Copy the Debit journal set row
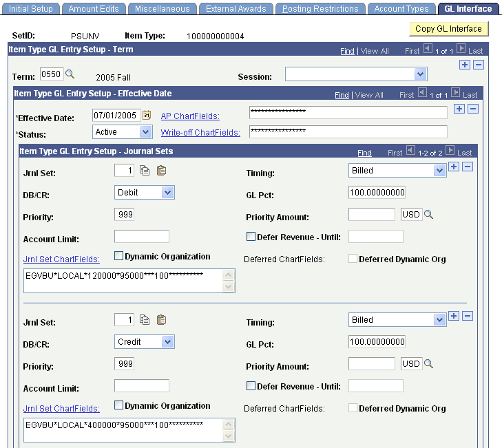 pyautogui.click(x=145, y=171)
